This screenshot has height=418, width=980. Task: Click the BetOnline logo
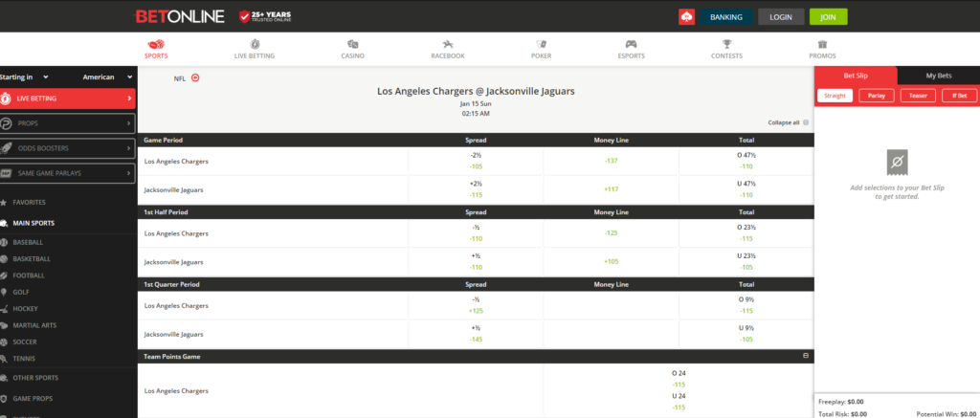tap(179, 17)
